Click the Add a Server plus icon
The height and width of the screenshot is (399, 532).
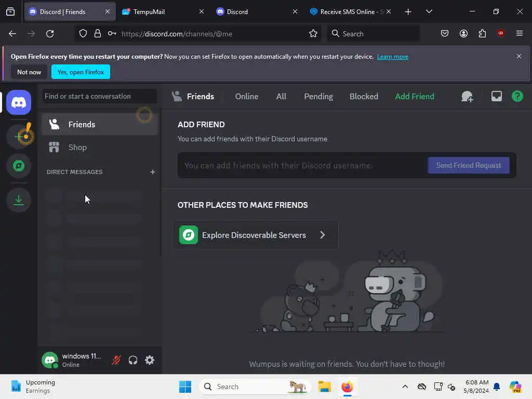[19, 137]
